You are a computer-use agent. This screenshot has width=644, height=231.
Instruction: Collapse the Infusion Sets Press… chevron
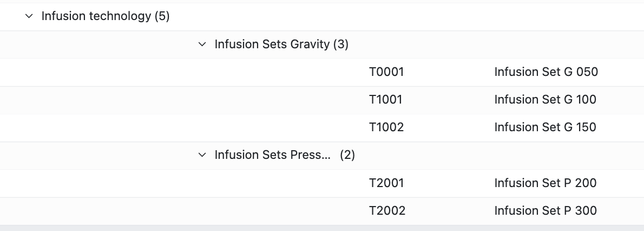(202, 155)
